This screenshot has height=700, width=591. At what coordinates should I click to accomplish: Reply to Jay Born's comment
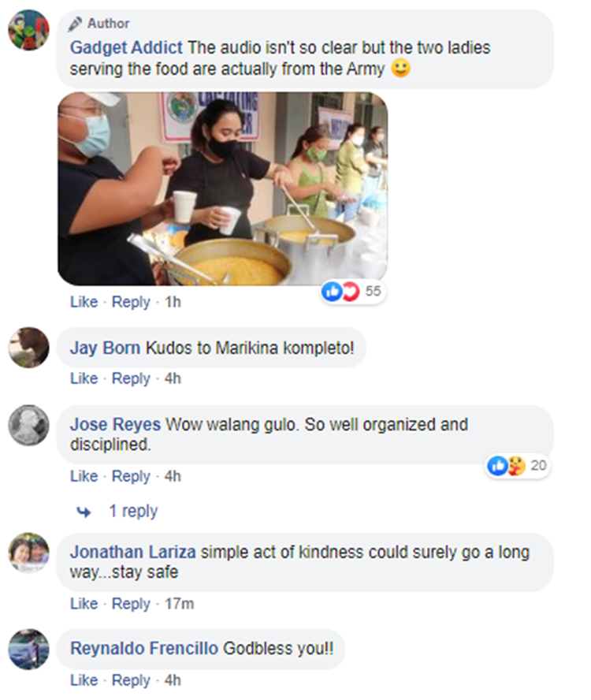(x=131, y=378)
